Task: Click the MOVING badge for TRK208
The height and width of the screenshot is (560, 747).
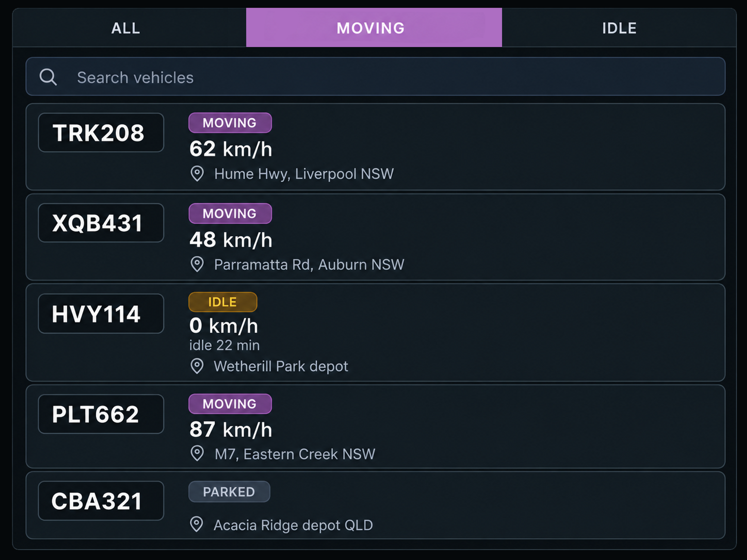Action: (x=230, y=123)
